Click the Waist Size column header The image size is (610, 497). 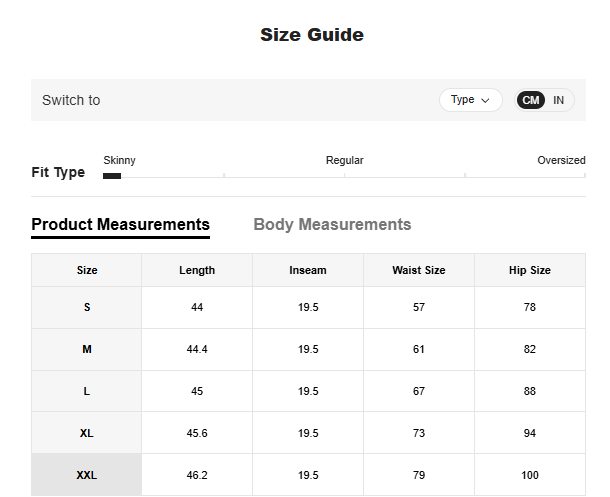pyautogui.click(x=419, y=270)
